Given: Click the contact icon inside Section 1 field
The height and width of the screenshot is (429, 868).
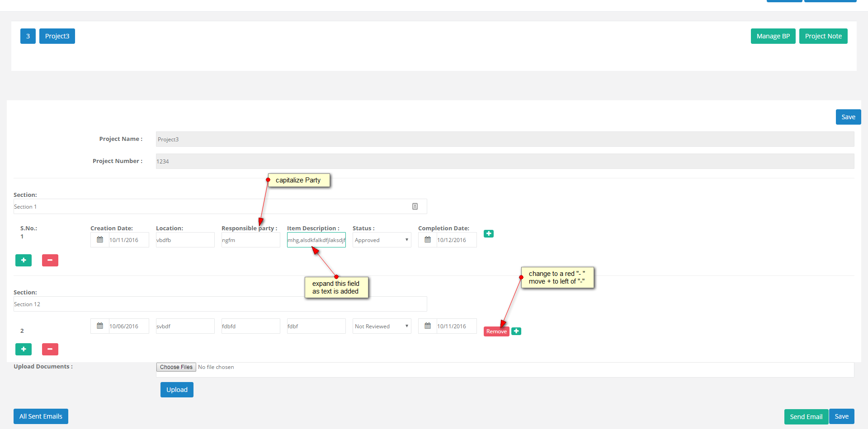Looking at the screenshot, I should point(415,206).
